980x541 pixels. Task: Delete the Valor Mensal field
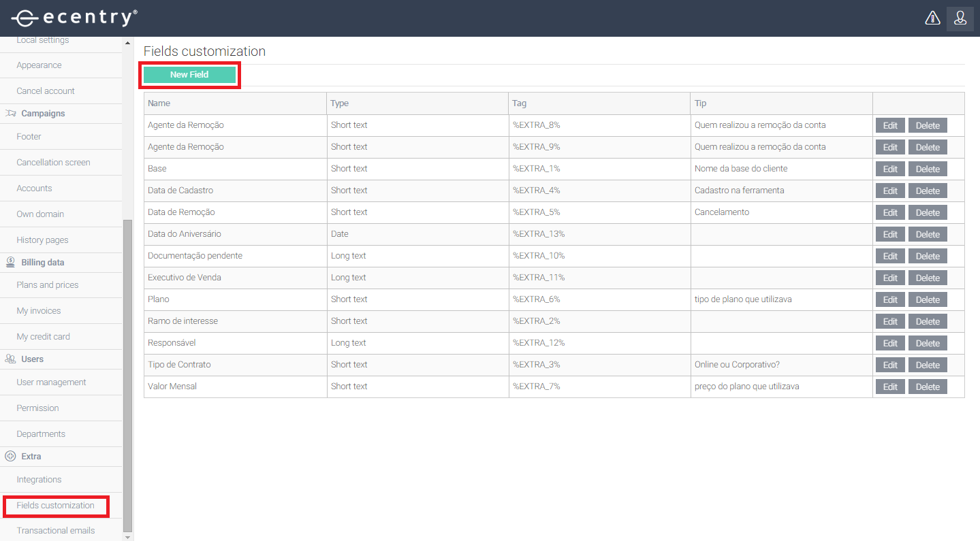pos(927,387)
